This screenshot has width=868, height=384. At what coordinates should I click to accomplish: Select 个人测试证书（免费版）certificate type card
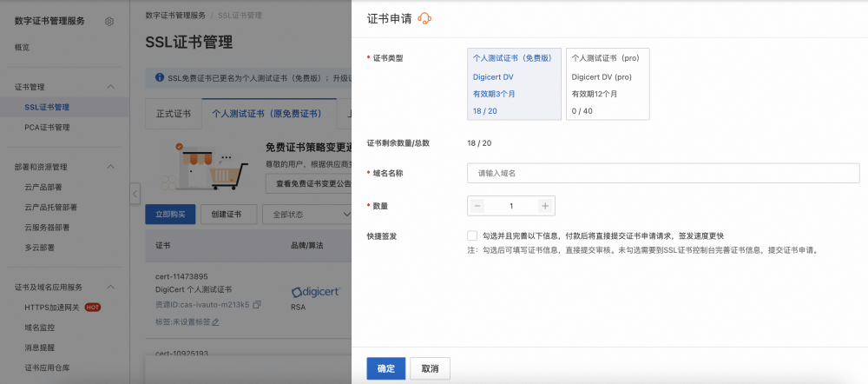click(514, 84)
